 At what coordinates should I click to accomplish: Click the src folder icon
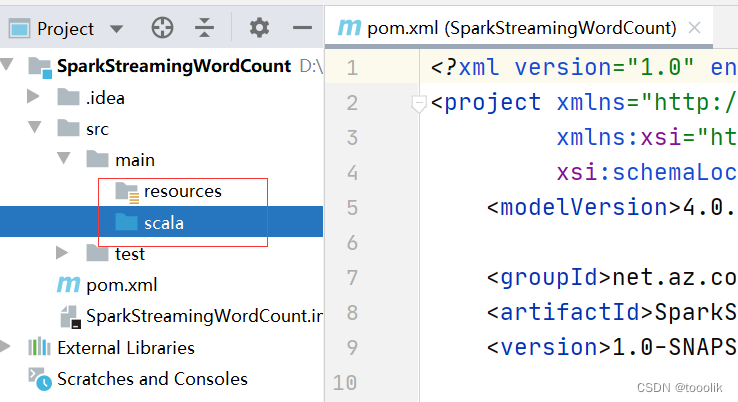point(68,128)
